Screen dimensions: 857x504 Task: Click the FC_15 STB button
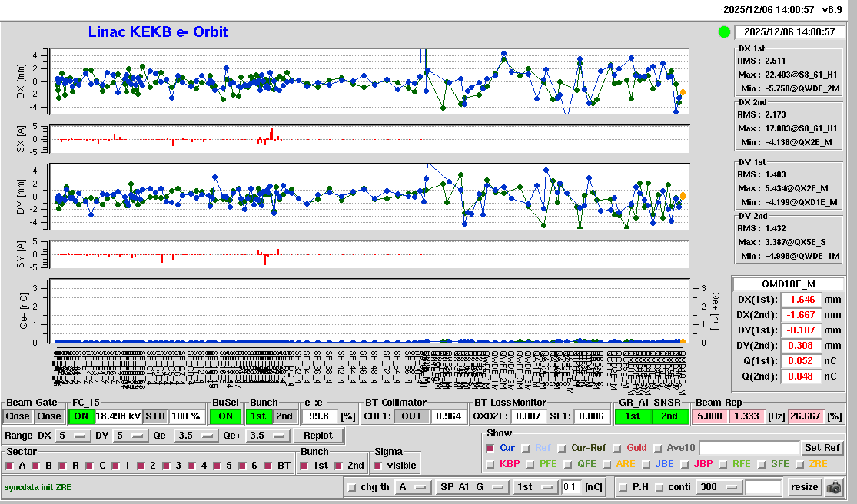point(154,416)
